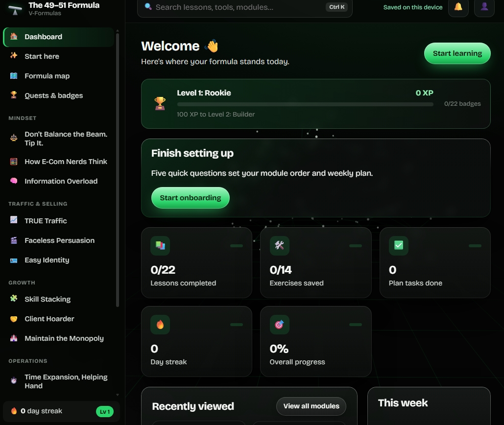Click the Start learning button

(457, 53)
